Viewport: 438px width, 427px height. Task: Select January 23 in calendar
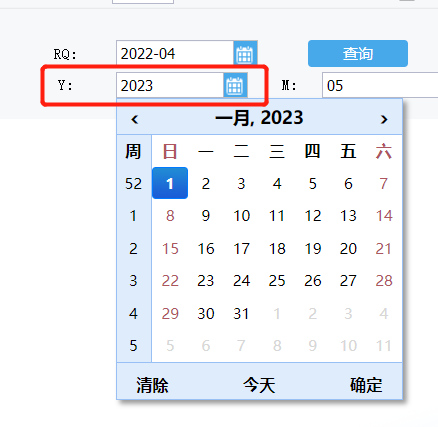206,281
